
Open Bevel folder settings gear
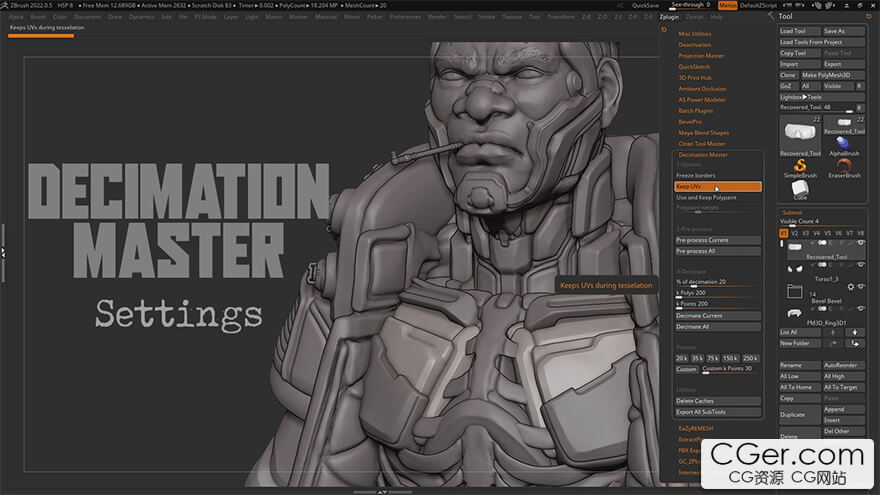pyautogui.click(x=851, y=287)
